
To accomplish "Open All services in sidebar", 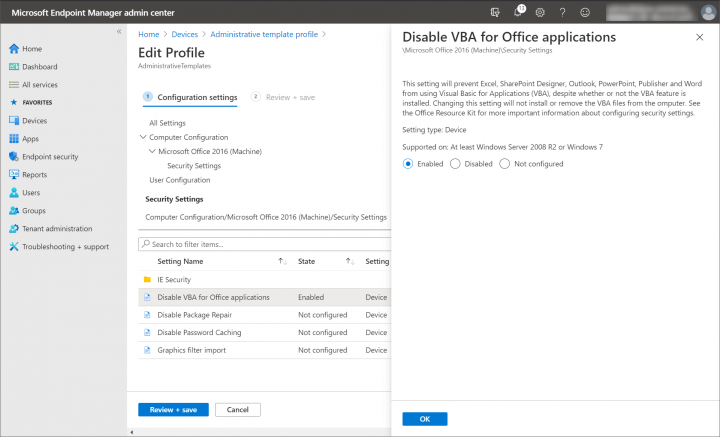I will tap(40, 85).
